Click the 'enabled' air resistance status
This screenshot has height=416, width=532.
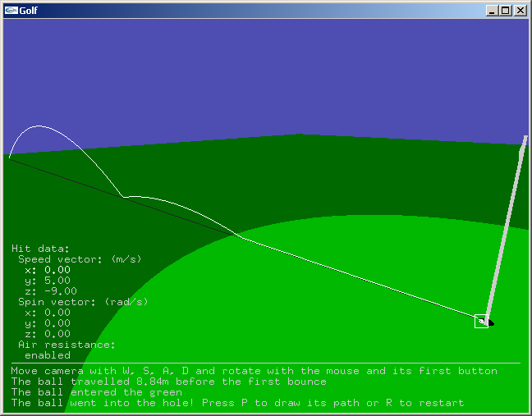[x=48, y=355]
